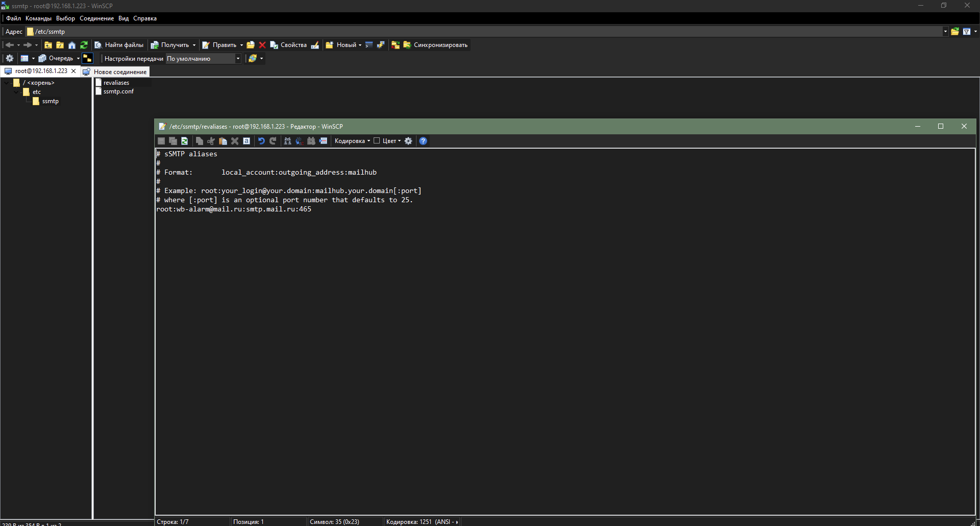
Task: Refresh the directory with green arrows icon
Action: coord(84,45)
